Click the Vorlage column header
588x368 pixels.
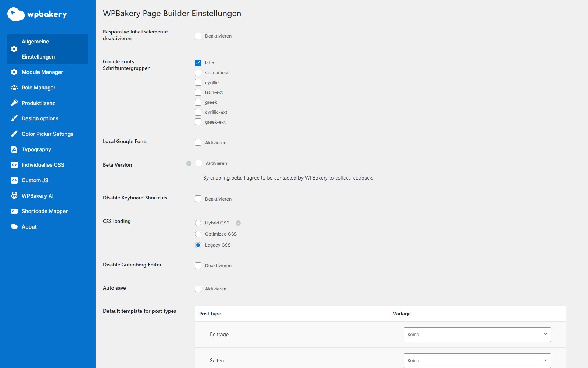(x=402, y=314)
